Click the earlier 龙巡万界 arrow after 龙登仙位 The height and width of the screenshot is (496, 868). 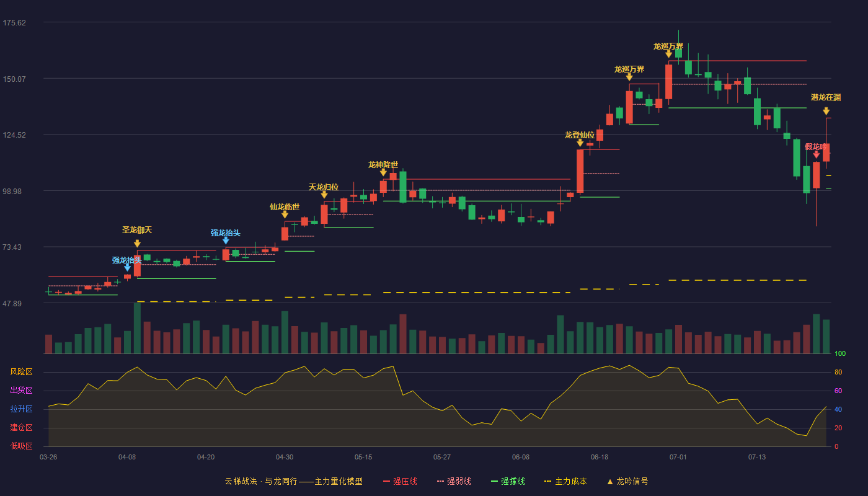pyautogui.click(x=629, y=77)
